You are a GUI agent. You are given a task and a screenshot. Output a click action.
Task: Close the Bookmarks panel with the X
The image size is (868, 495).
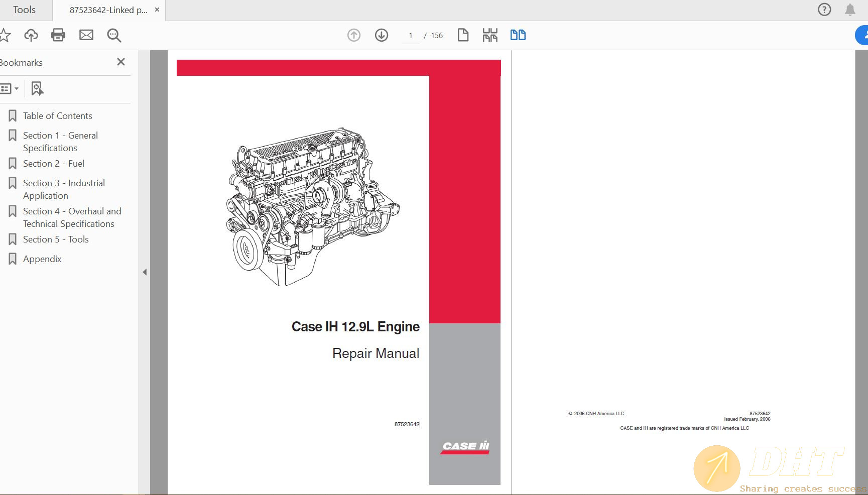click(120, 62)
